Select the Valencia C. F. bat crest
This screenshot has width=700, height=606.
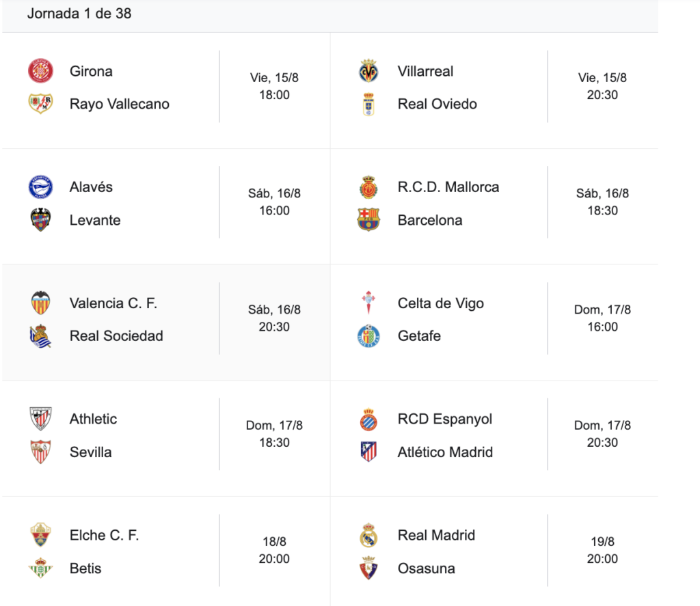(x=40, y=303)
